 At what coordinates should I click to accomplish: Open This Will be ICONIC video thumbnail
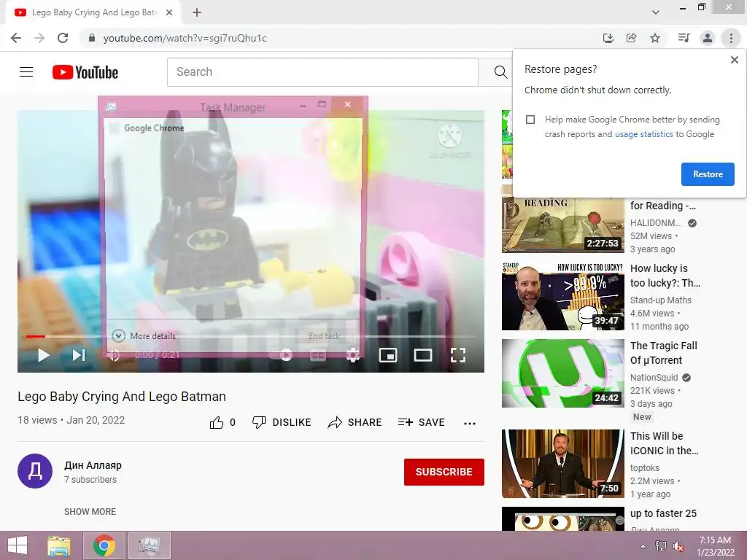(x=562, y=464)
